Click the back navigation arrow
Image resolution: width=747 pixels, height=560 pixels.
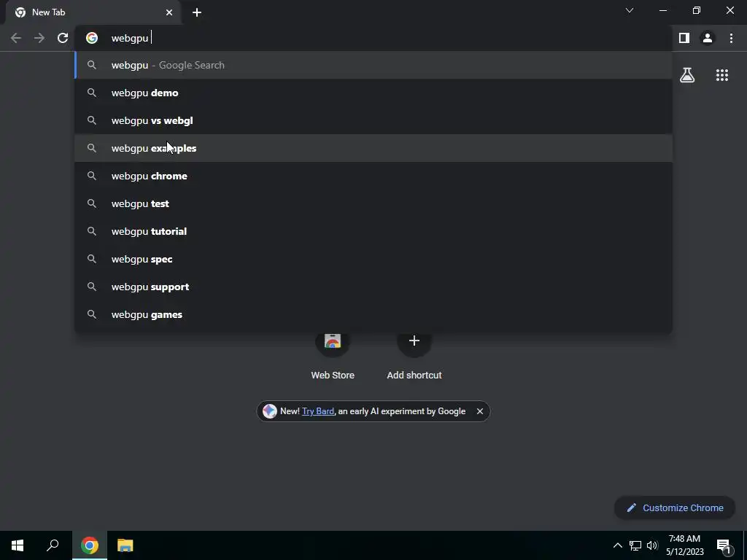[16, 38]
